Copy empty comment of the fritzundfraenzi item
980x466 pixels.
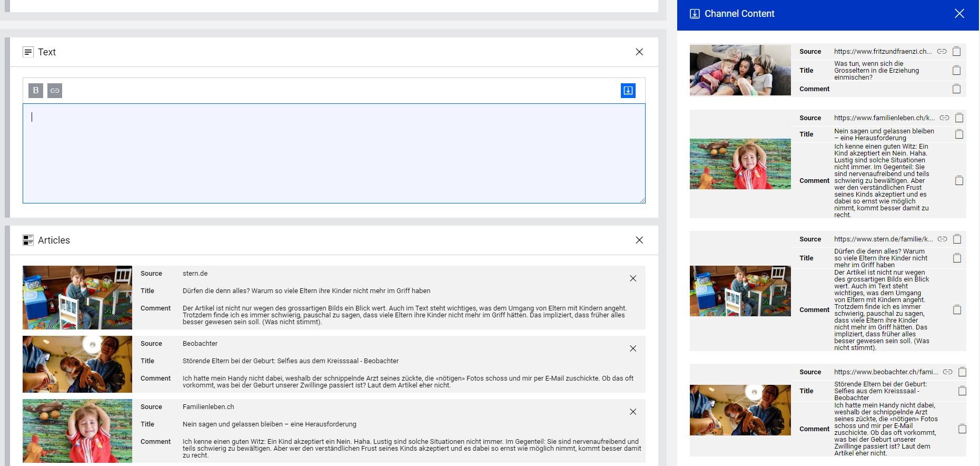tap(957, 89)
